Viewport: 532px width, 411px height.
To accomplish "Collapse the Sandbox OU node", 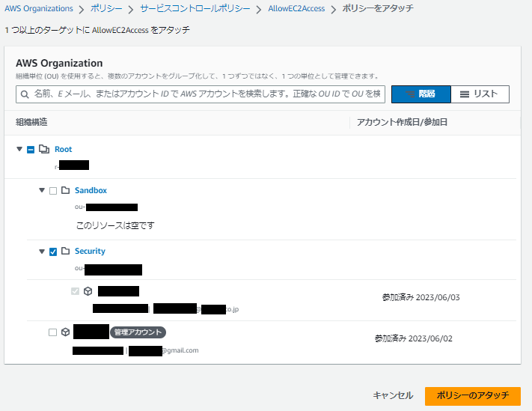I will coord(42,190).
